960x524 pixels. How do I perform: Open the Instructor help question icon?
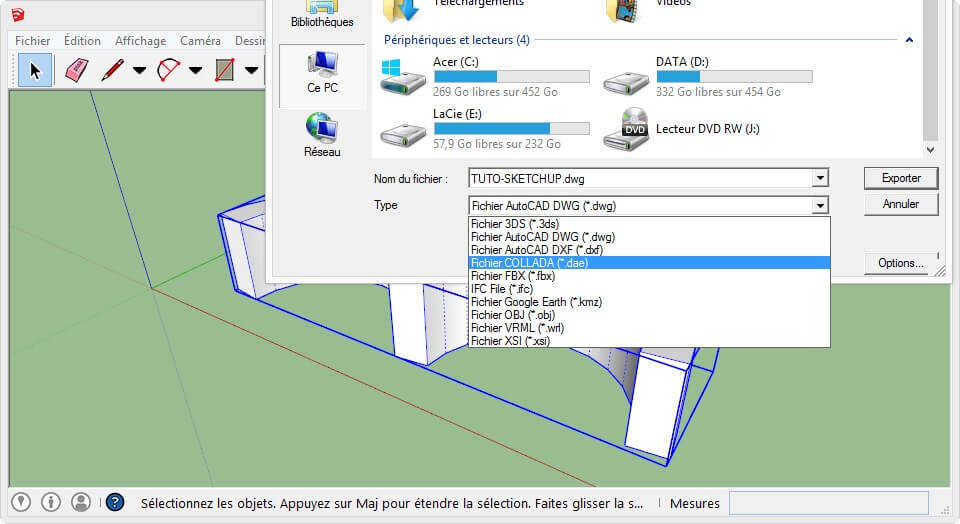click(x=115, y=503)
